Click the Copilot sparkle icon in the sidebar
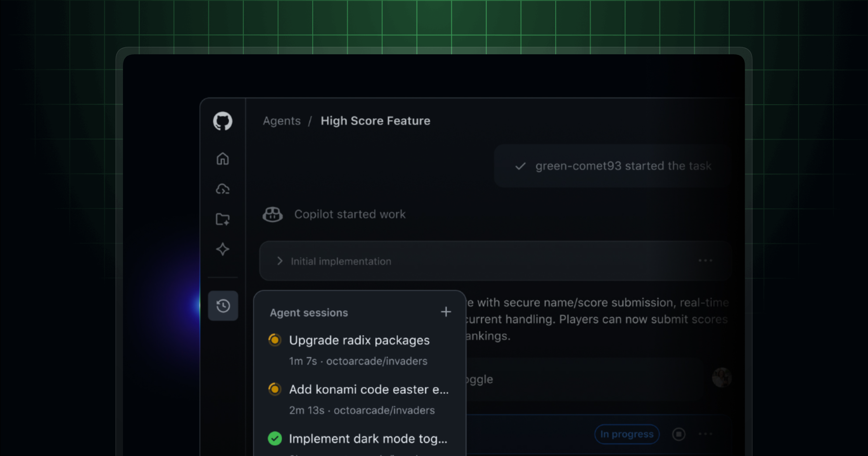868x456 pixels. click(x=223, y=249)
